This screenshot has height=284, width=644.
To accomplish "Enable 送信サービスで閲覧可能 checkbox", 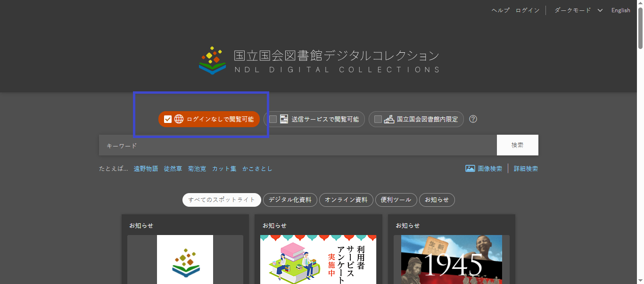I will click(272, 119).
